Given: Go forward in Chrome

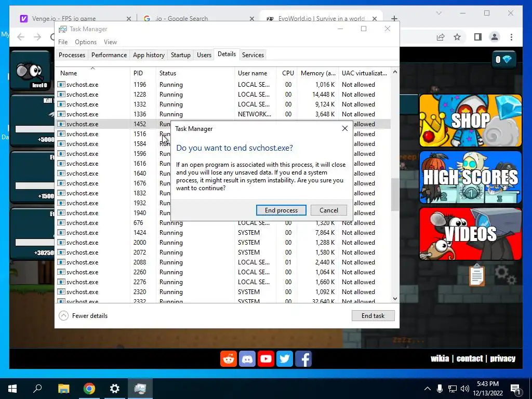Looking at the screenshot, I should pyautogui.click(x=37, y=37).
